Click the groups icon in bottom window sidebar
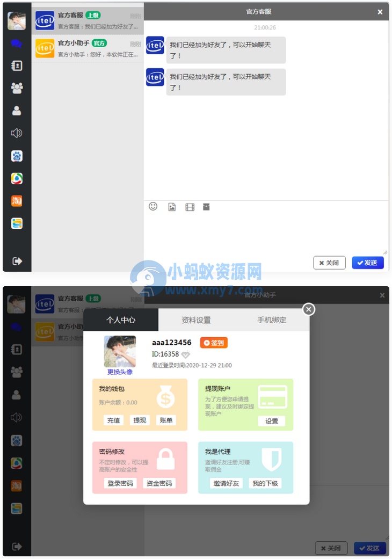 pos(17,372)
